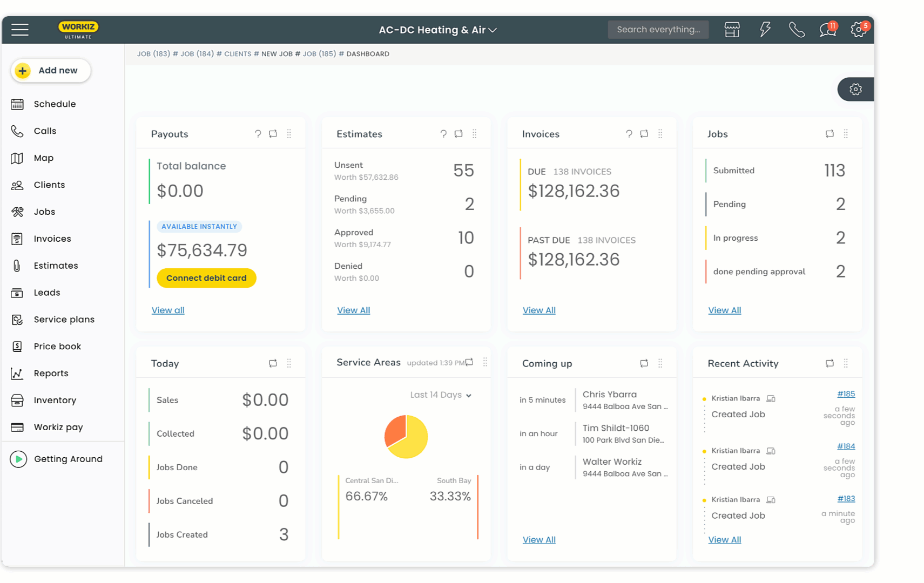The image size is (924, 583).
Task: Open the hamburger menu
Action: [20, 30]
